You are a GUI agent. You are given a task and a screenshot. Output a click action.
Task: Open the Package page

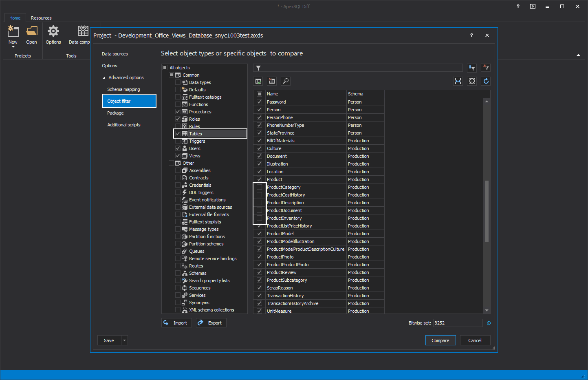point(115,113)
